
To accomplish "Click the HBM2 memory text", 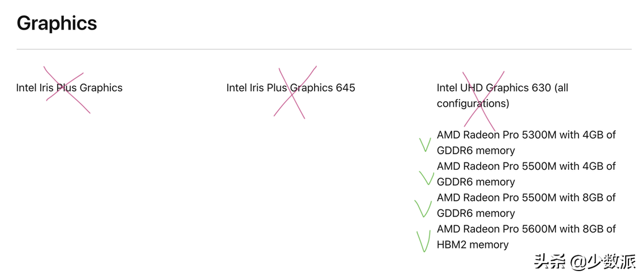I will pyautogui.click(x=473, y=245).
